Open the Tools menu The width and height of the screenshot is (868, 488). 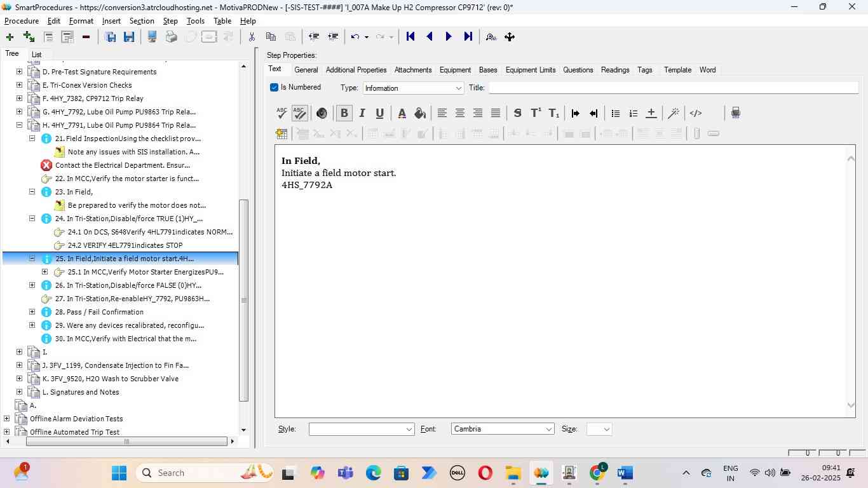pyautogui.click(x=195, y=21)
